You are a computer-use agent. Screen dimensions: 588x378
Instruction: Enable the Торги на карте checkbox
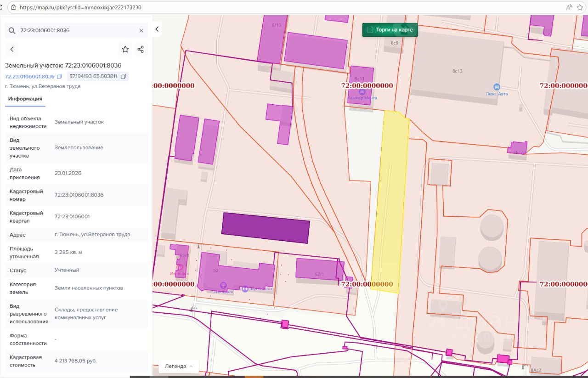click(x=370, y=30)
